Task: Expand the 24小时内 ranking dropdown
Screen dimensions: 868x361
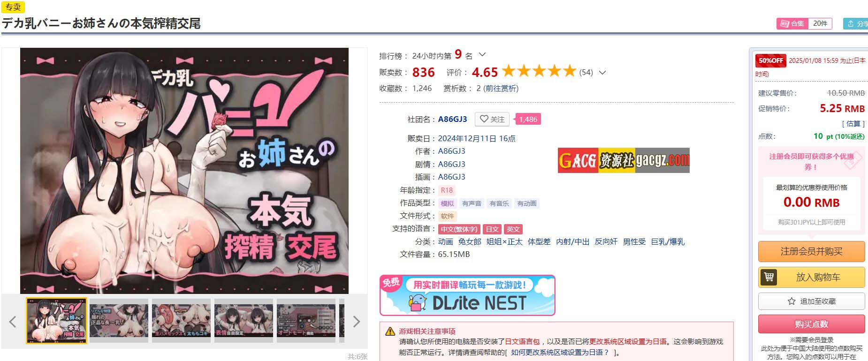Action: (482, 55)
